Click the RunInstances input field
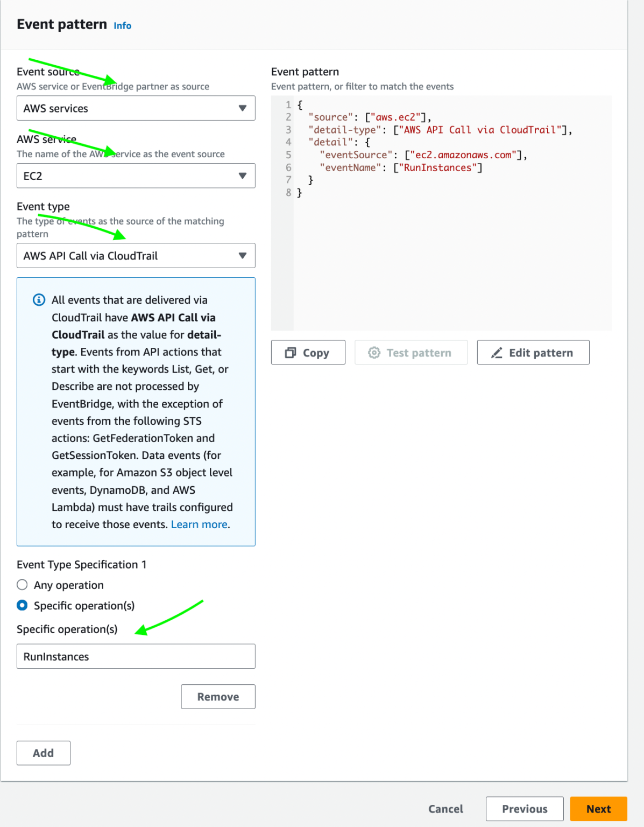Image resolution: width=644 pixels, height=827 pixels. (x=136, y=656)
